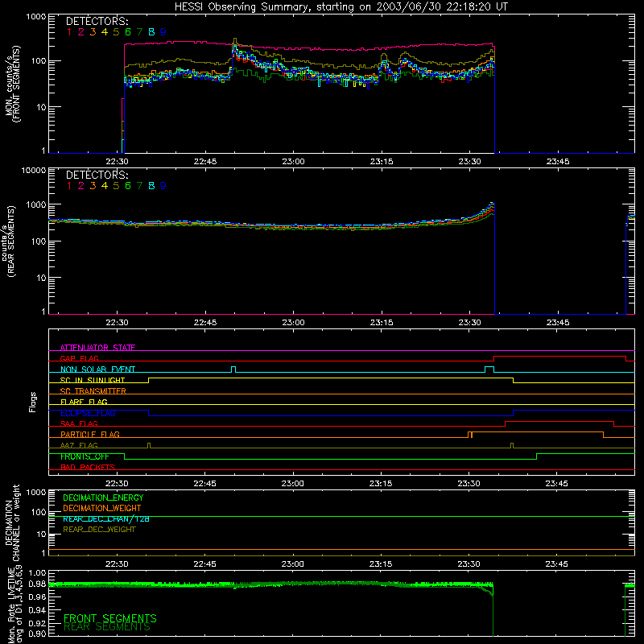Click the SC_IN_SUNLIGHT flag label
The image size is (644, 644).
pyautogui.click(x=93, y=380)
